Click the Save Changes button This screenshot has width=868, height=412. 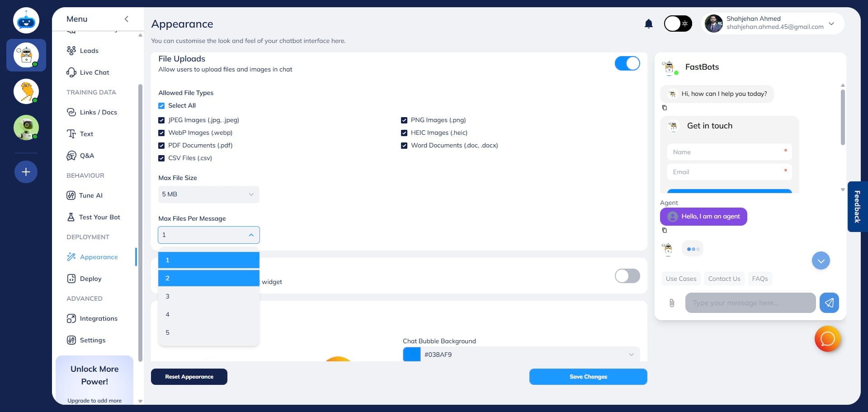pos(588,377)
